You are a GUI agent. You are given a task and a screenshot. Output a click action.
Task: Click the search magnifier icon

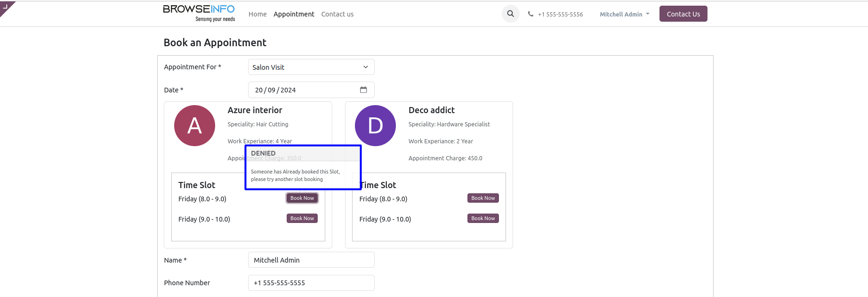pyautogui.click(x=510, y=14)
